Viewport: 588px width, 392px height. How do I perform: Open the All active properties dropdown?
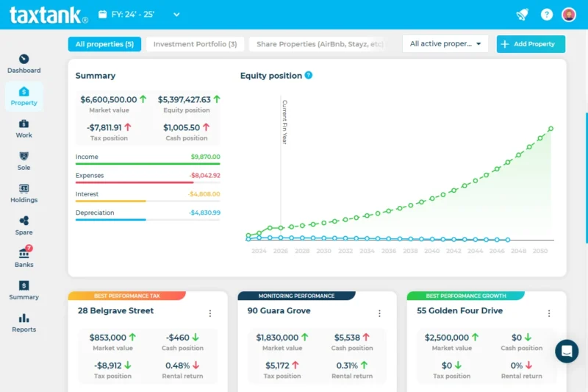(x=445, y=44)
